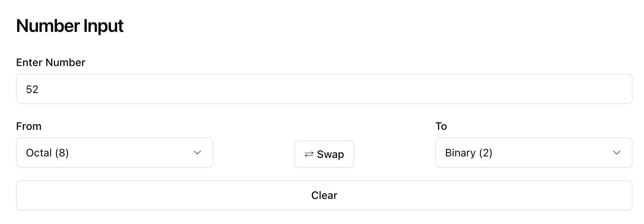This screenshot has height=224, width=644.
Task: Click the To label
Action: pyautogui.click(x=441, y=126)
